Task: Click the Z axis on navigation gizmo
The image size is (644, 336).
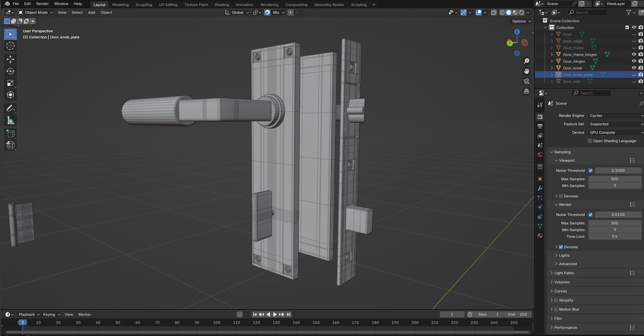Action: point(517,32)
